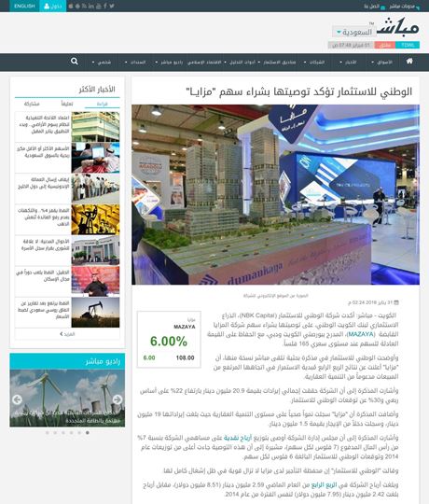
Task: Select the TDWL market tab
Action: click(x=408, y=45)
